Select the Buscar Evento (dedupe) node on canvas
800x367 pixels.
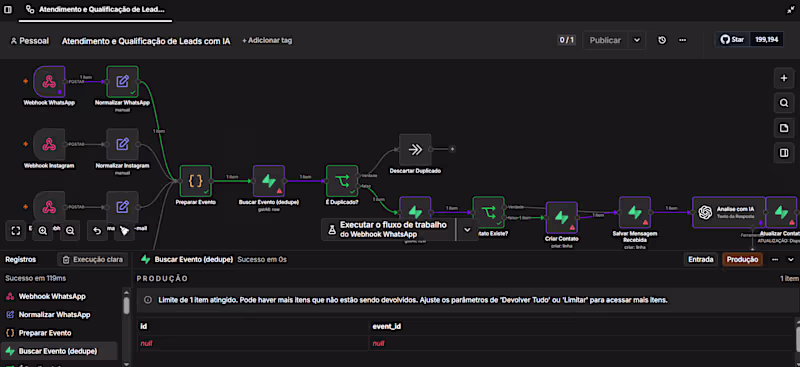point(269,181)
